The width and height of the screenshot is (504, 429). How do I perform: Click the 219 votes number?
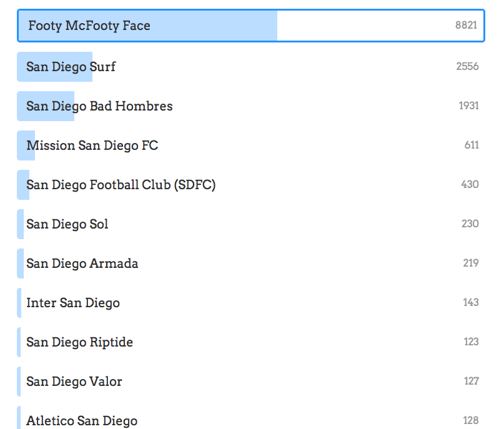[471, 264]
